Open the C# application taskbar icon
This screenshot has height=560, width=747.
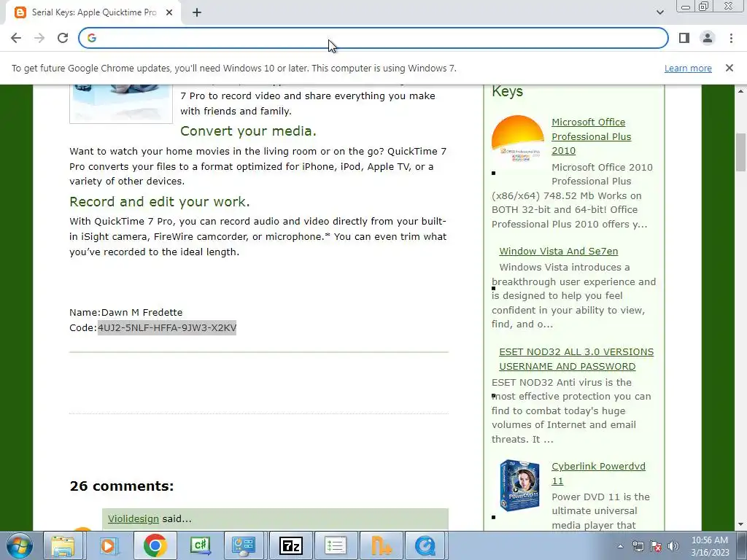point(200,545)
